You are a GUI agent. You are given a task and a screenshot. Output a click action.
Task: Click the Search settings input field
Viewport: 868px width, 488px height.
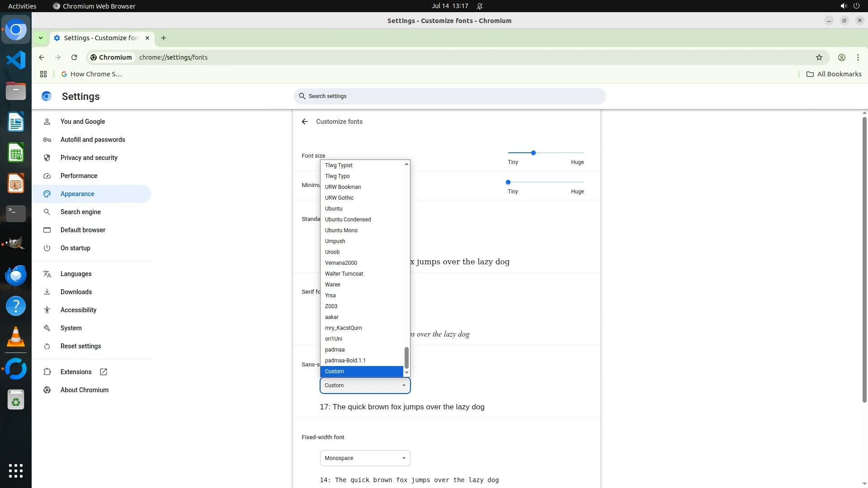[x=449, y=96]
